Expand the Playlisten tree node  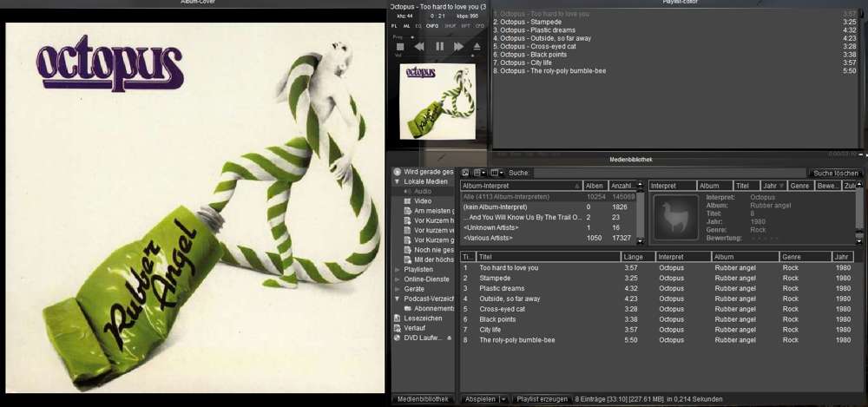(x=397, y=269)
